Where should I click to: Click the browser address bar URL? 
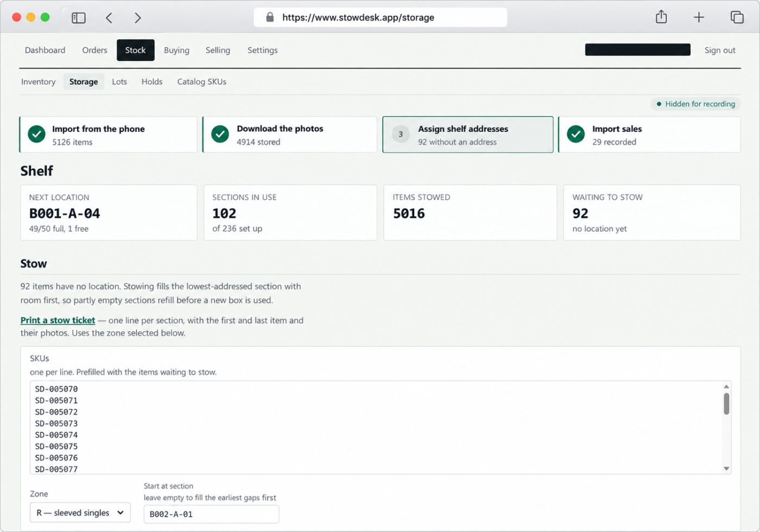tap(358, 17)
